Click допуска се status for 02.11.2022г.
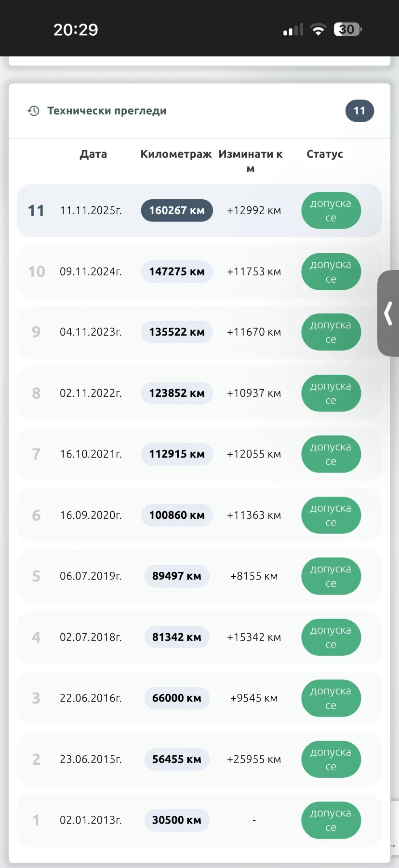399x868 pixels. pyautogui.click(x=331, y=393)
